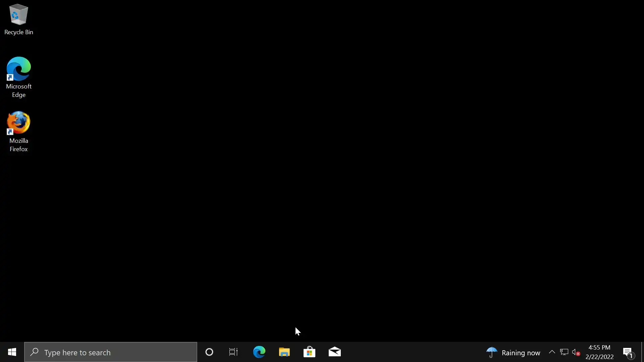644x362 pixels.
Task: Open network status tray icon
Action: 564,352
